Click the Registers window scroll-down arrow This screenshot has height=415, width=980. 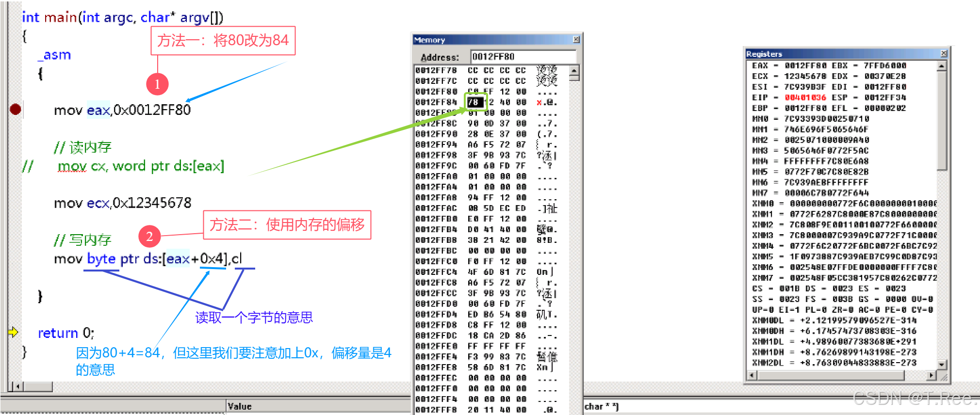tap(942, 365)
